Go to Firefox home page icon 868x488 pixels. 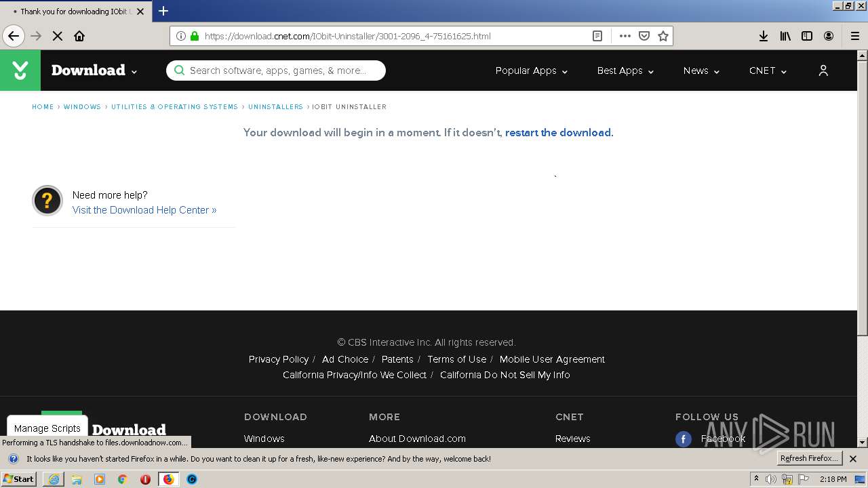point(79,36)
